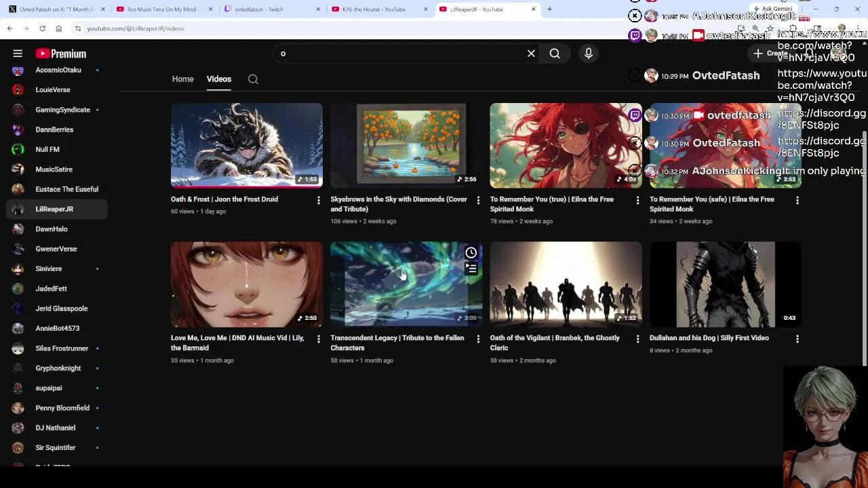Open DawnHalo subscription in sidebar
This screenshot has width=868, height=488.
coord(56,229)
